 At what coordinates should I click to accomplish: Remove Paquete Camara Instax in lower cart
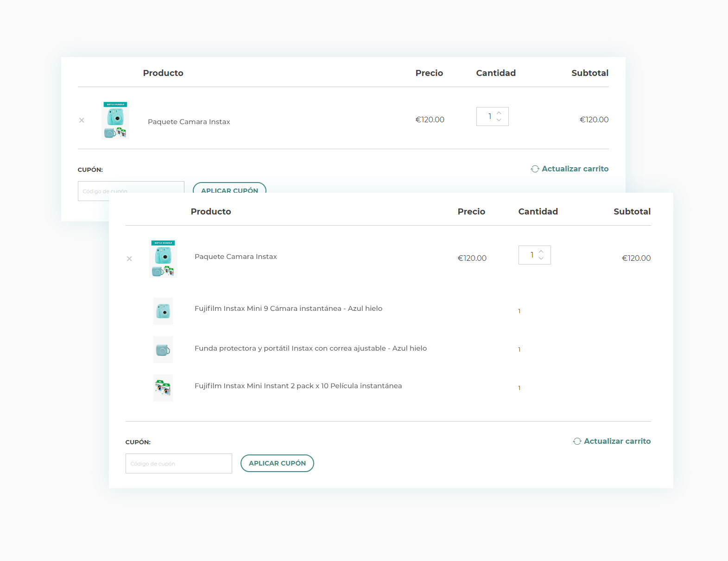click(x=129, y=259)
